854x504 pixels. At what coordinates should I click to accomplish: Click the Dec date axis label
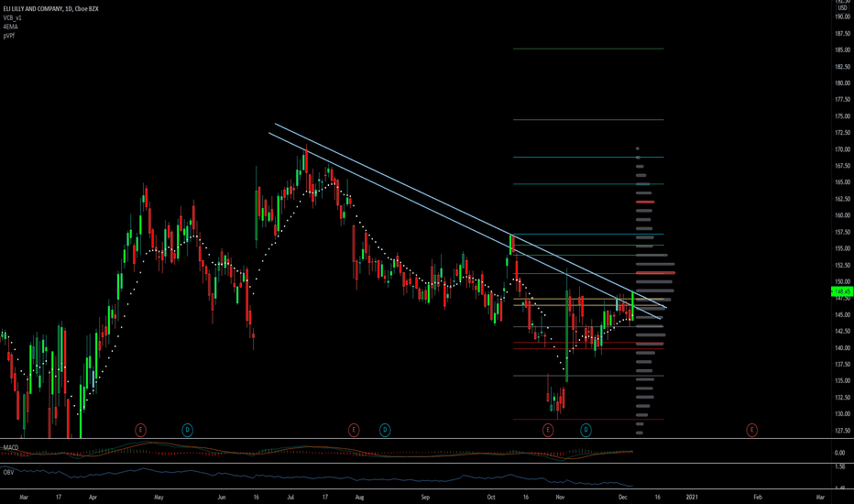click(x=623, y=497)
